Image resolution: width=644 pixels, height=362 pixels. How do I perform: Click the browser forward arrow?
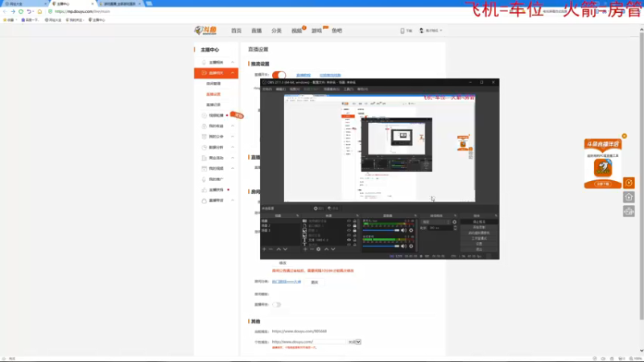coord(13,11)
